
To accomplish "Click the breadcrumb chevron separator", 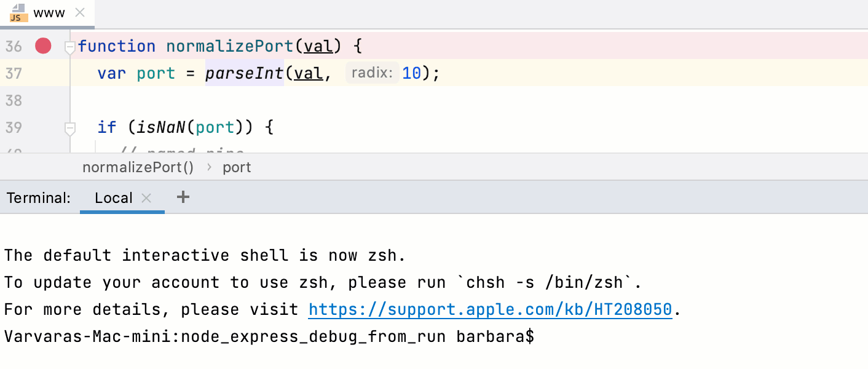I will pos(208,167).
